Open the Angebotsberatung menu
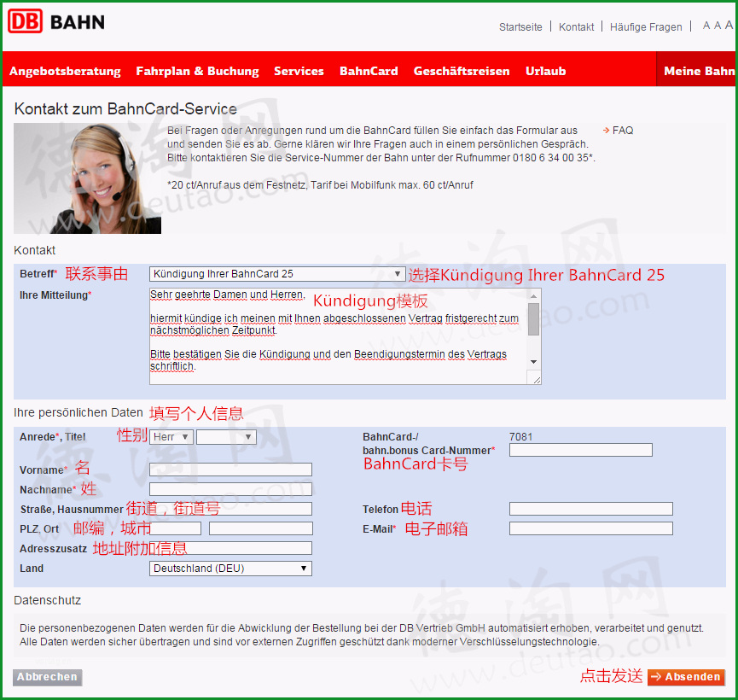Image resolution: width=738 pixels, height=700 pixels. click(x=65, y=71)
